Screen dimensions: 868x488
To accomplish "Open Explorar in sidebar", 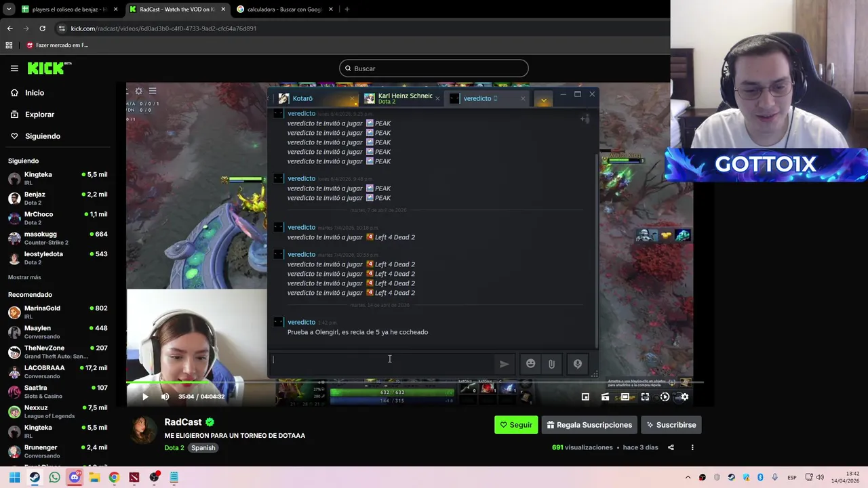I will [39, 115].
